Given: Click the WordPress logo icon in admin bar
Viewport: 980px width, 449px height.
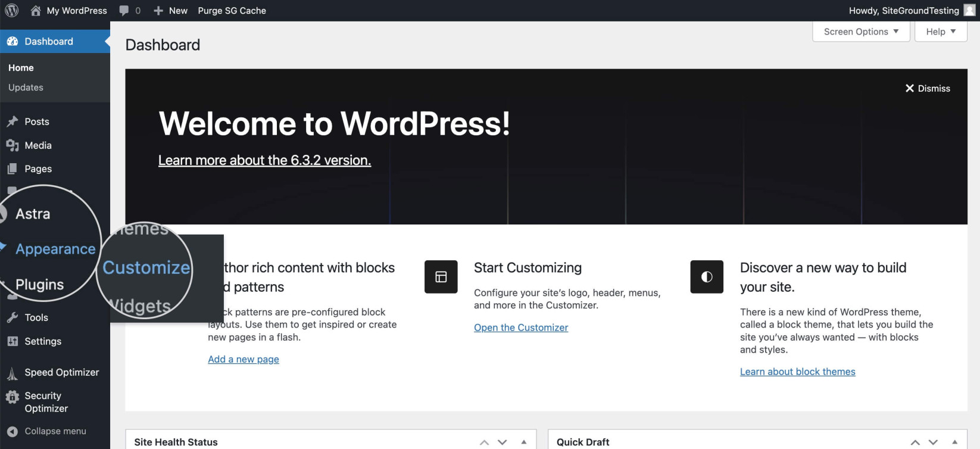Looking at the screenshot, I should point(12,10).
